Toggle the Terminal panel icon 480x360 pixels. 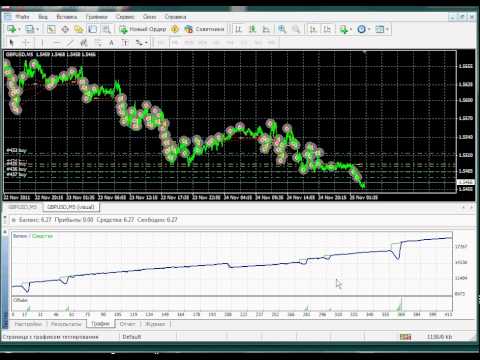click(x=92, y=29)
